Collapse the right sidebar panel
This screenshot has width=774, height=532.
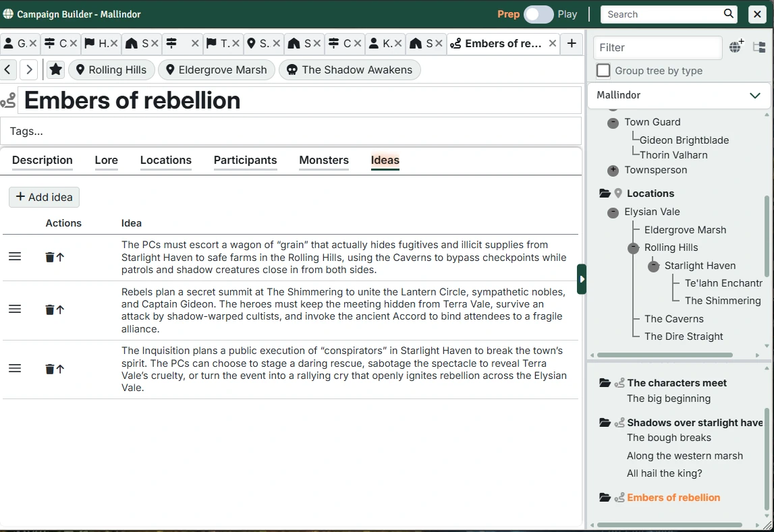click(582, 279)
